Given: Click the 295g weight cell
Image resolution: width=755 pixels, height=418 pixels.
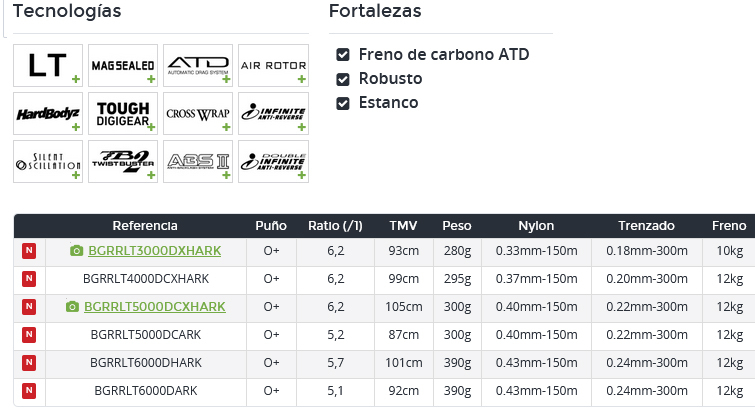Looking at the screenshot, I should (457, 279).
